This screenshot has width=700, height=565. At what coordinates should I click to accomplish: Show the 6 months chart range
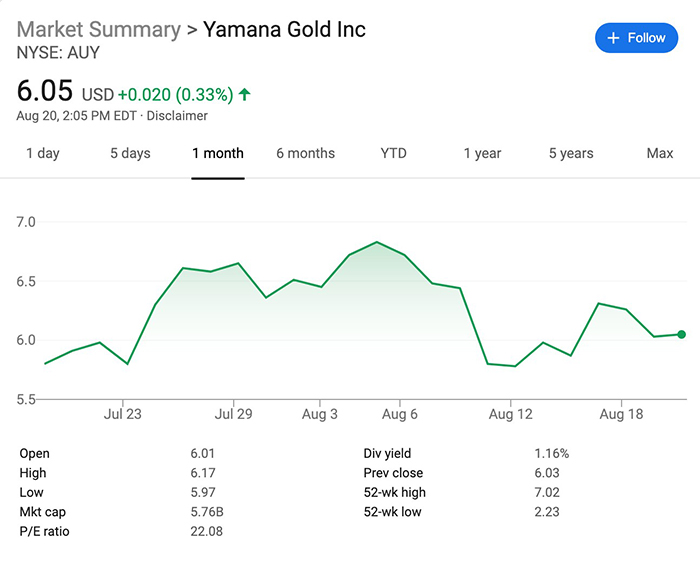pyautogui.click(x=305, y=154)
